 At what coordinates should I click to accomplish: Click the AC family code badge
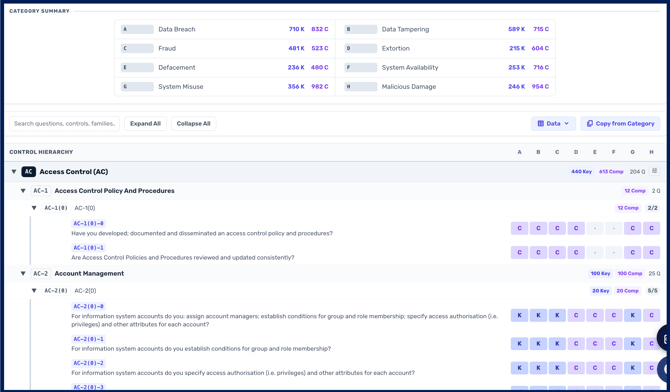point(29,172)
